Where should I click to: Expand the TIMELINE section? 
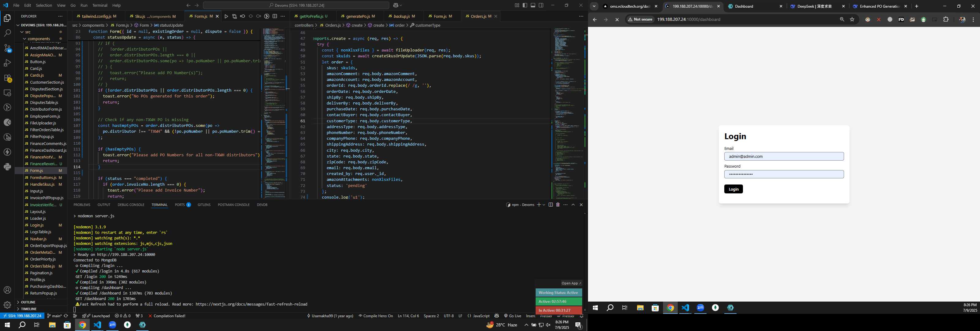point(29,309)
